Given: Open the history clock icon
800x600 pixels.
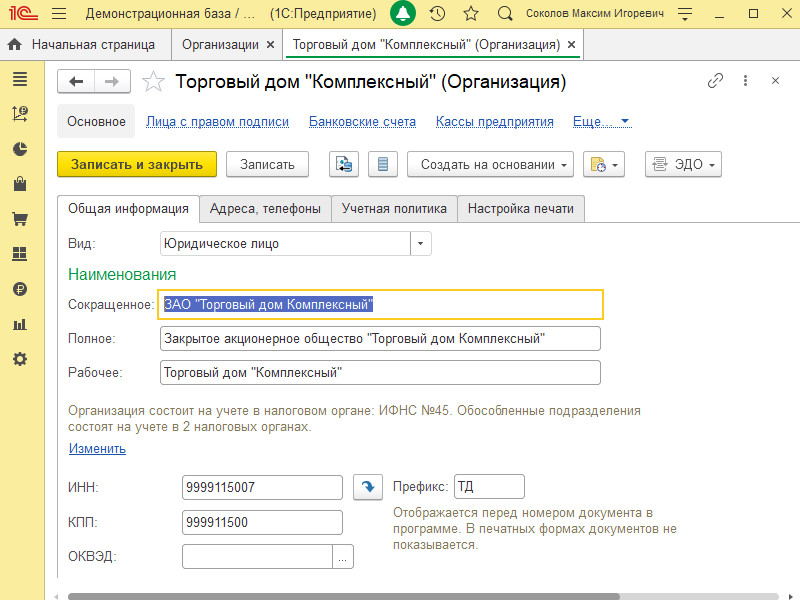Looking at the screenshot, I should pos(437,14).
